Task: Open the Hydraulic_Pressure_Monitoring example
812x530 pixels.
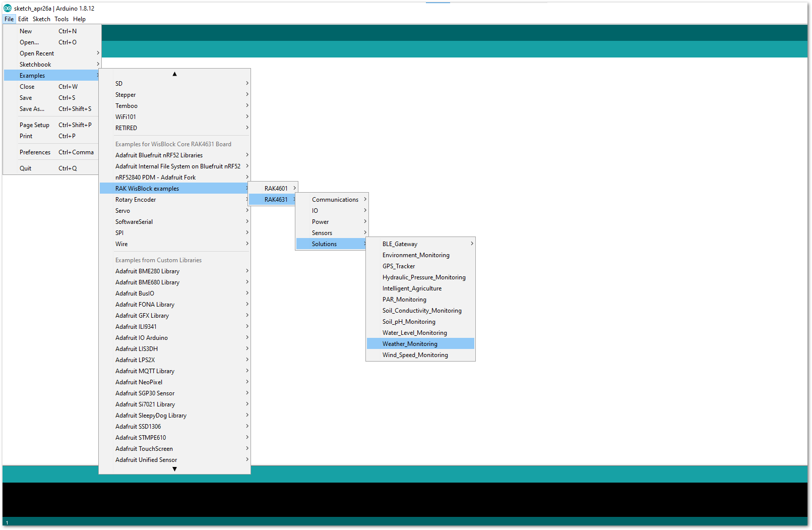Action: (x=421, y=277)
